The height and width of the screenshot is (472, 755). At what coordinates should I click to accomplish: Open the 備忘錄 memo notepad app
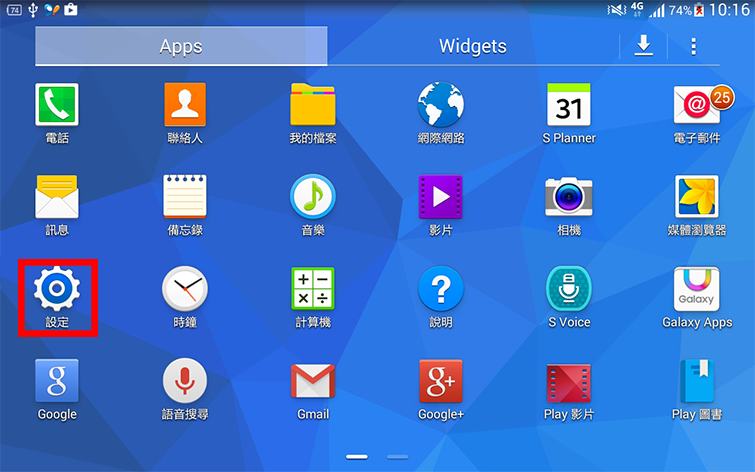(185, 197)
